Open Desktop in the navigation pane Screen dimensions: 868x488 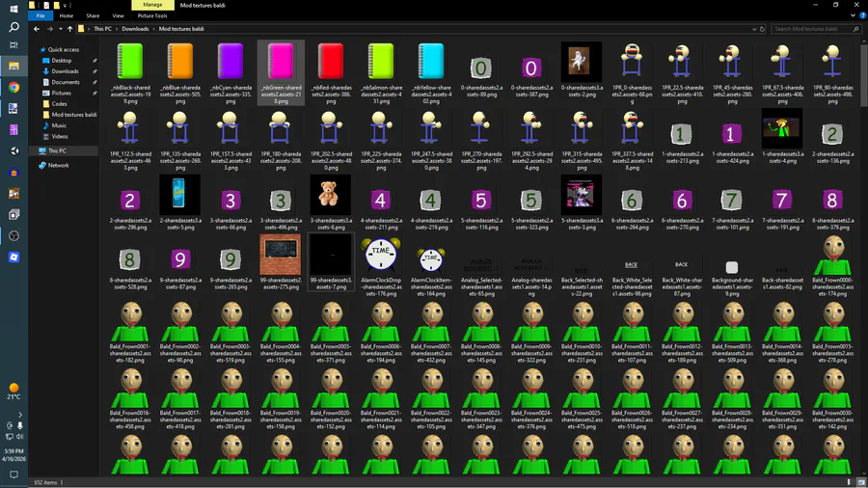click(57, 61)
